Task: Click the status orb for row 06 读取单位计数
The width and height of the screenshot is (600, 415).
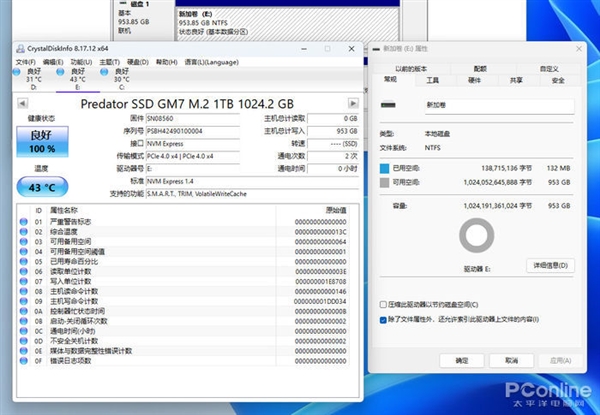Action: tap(24, 272)
